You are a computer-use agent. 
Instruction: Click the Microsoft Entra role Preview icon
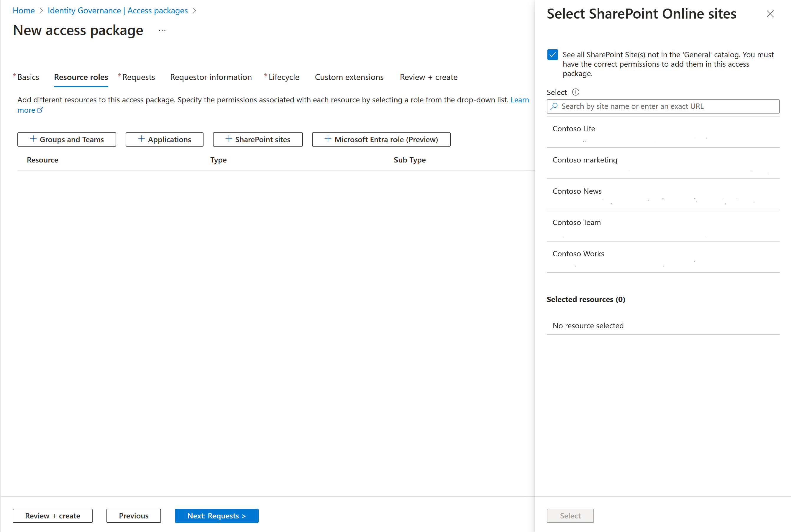(326, 139)
